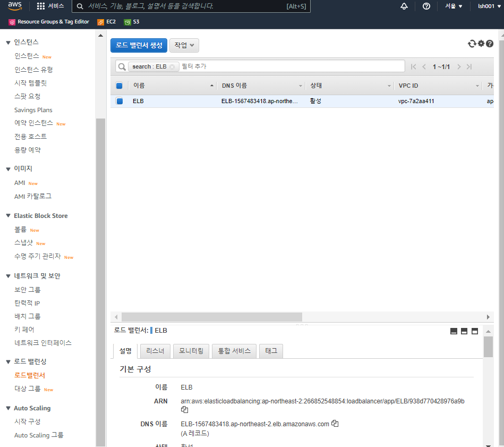Toggle the select-all checkbox in the table header
The image size is (504, 447).
pos(119,86)
